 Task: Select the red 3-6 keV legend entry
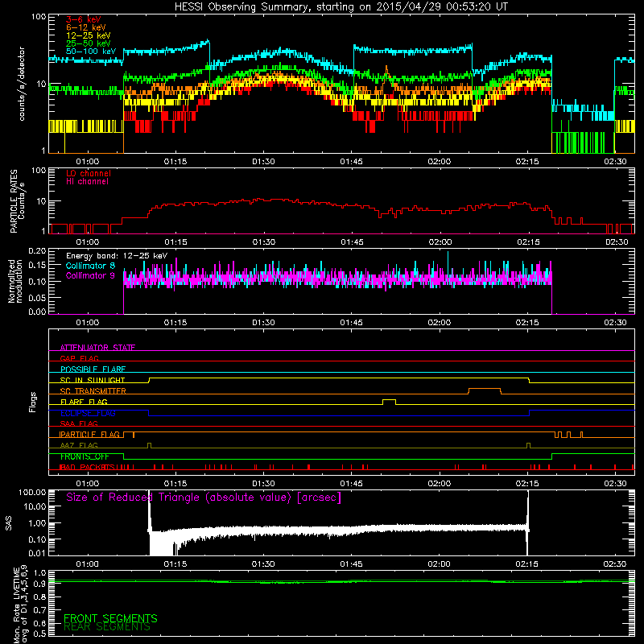pyautogui.click(x=84, y=19)
